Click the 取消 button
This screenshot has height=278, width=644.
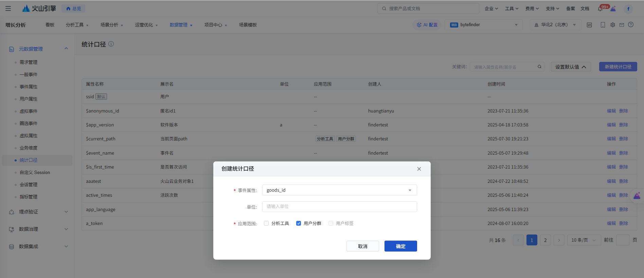(x=362, y=246)
